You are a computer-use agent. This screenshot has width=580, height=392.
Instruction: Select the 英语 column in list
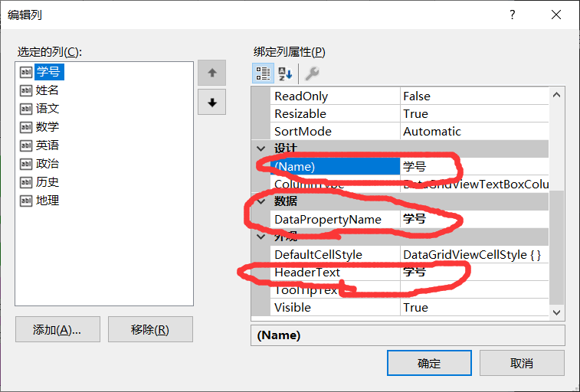click(48, 145)
